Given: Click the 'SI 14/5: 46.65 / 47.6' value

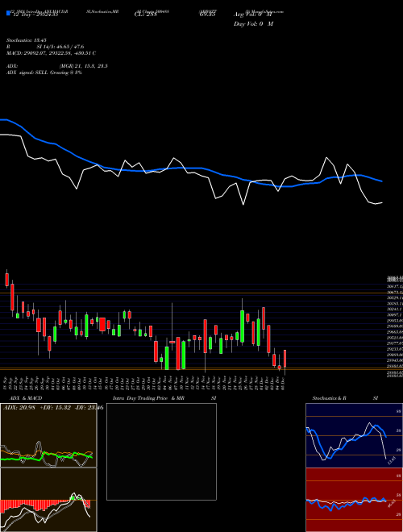Looking at the screenshot, I should 60,47.
